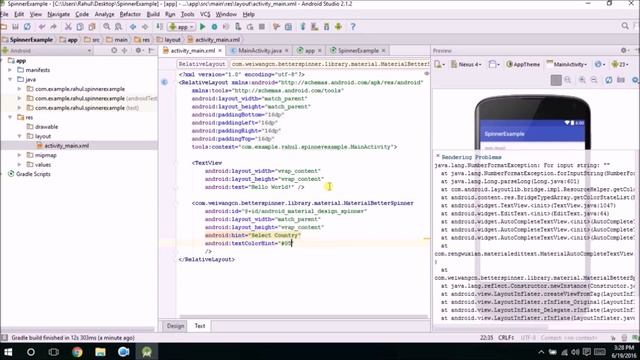
Task: Click the Paste toolbar icon
Action: 92,27
